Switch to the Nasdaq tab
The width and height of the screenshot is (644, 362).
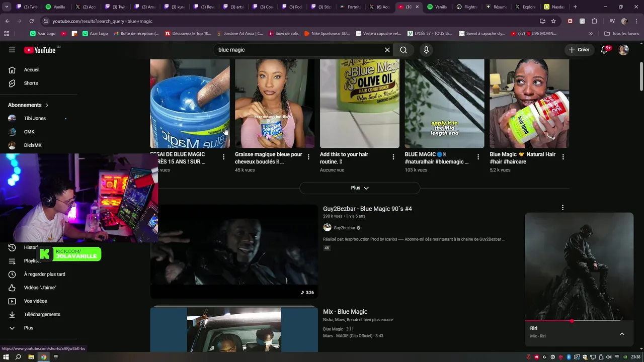point(554,7)
